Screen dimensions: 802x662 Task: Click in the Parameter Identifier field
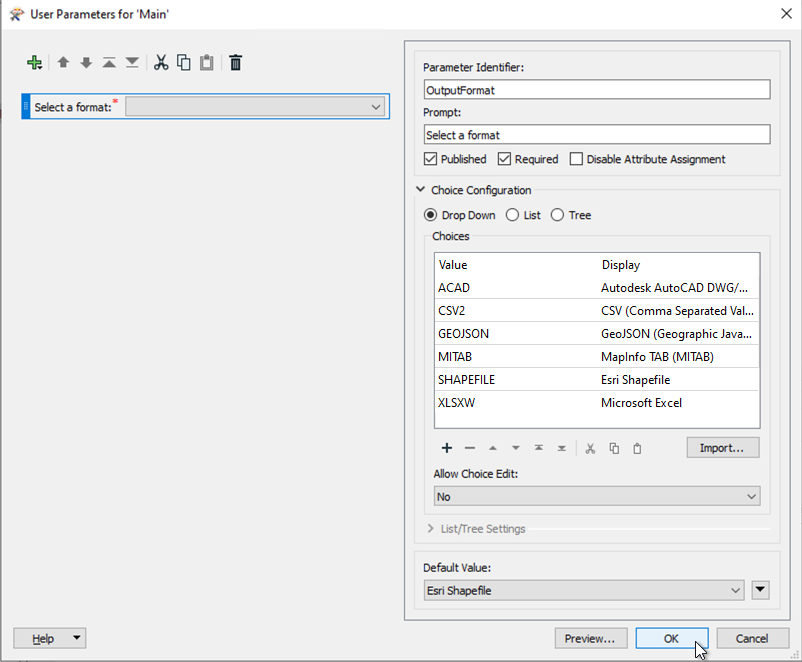tap(596, 90)
